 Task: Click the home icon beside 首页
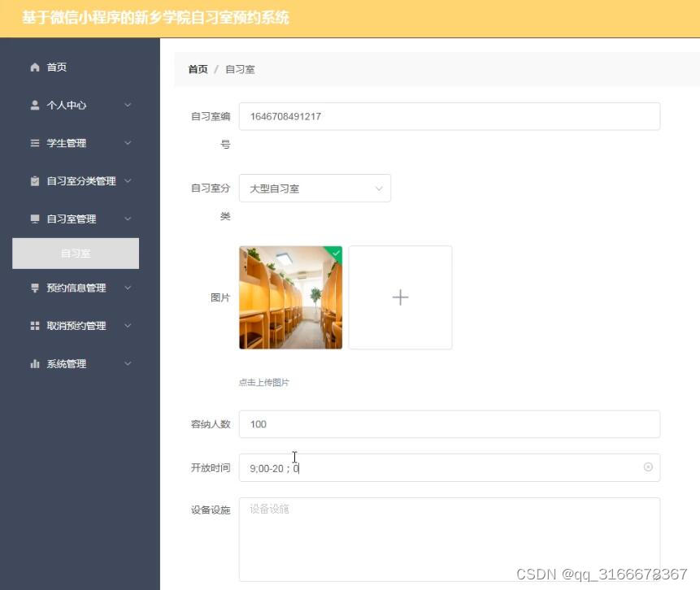[x=34, y=67]
